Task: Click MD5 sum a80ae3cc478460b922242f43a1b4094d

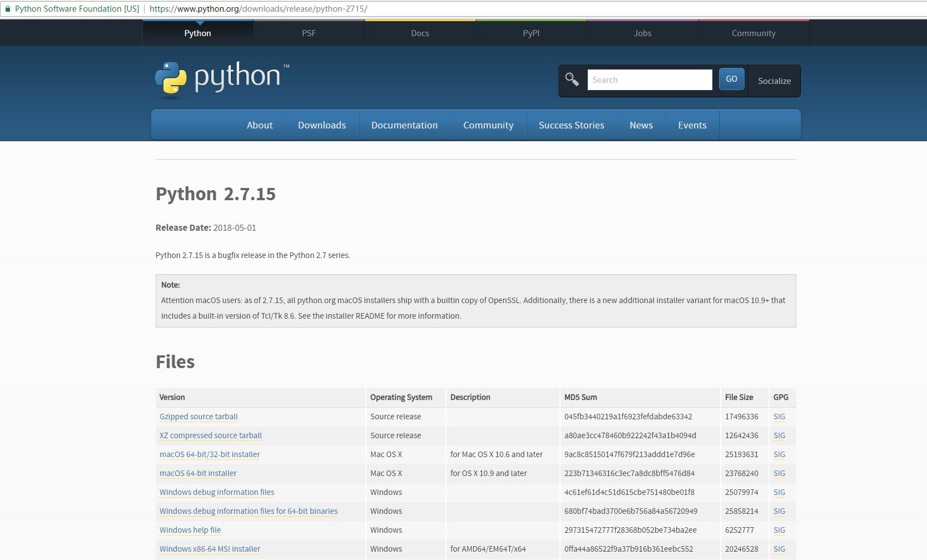Action: [x=630, y=435]
